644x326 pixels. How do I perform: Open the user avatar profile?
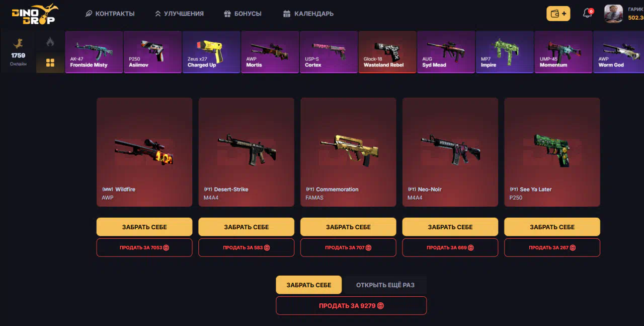pyautogui.click(x=613, y=14)
